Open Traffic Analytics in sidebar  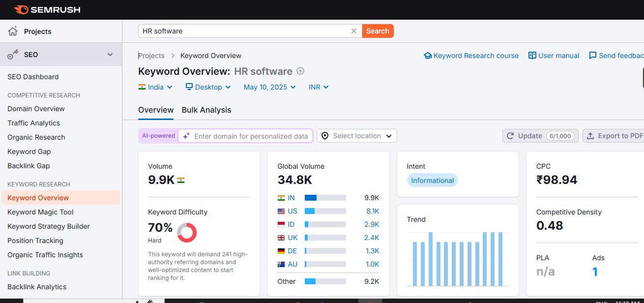[x=34, y=123]
